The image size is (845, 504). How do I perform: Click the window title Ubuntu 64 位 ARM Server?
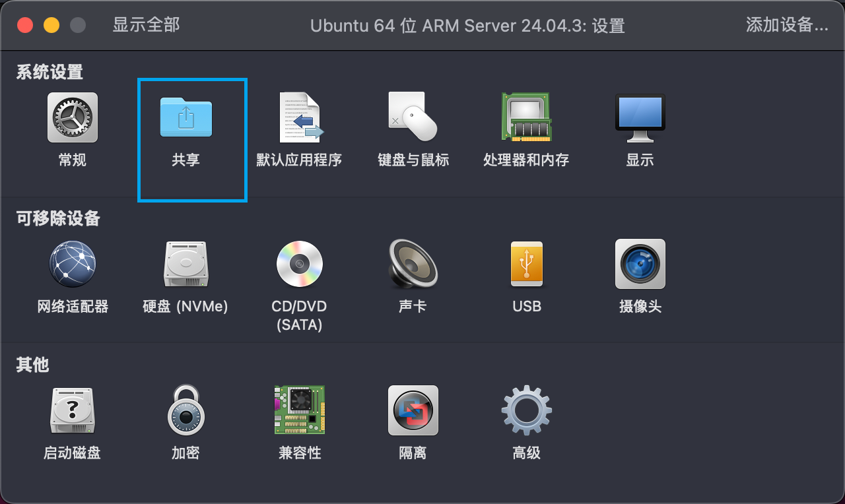467,26
